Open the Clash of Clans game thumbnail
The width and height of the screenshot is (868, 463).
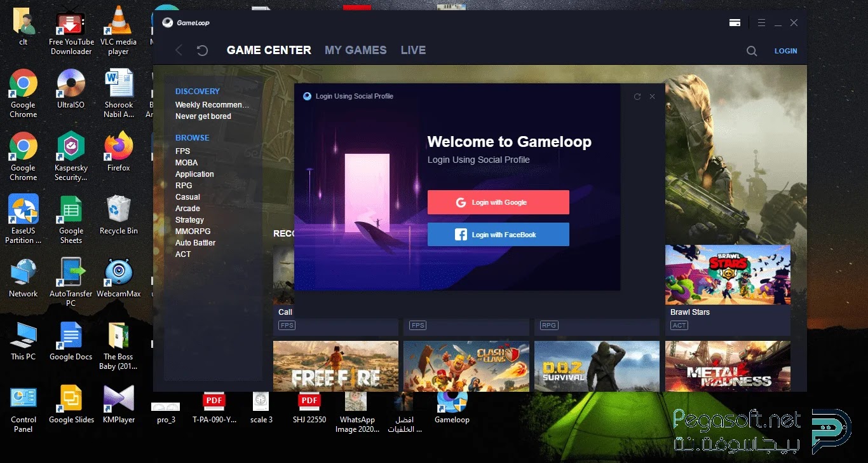pos(466,366)
